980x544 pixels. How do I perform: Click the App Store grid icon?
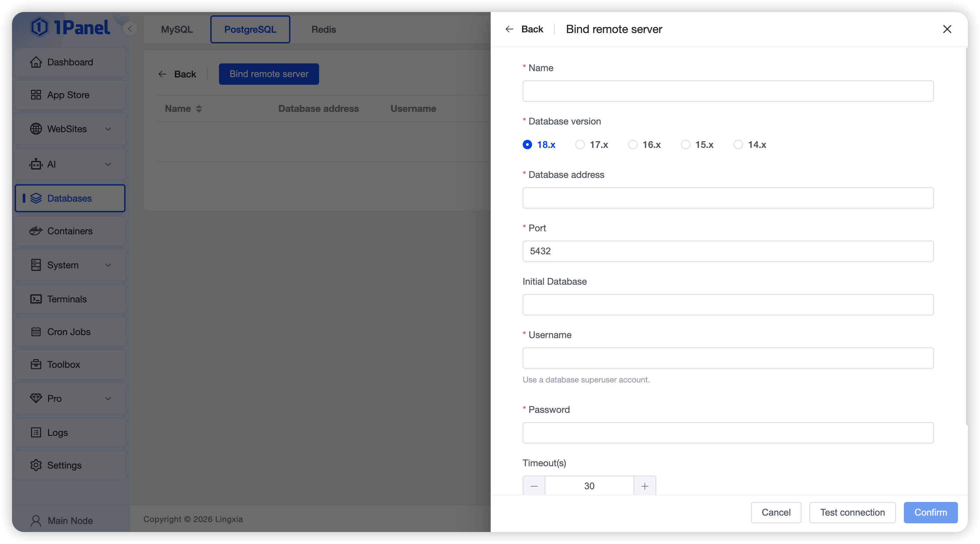click(36, 95)
